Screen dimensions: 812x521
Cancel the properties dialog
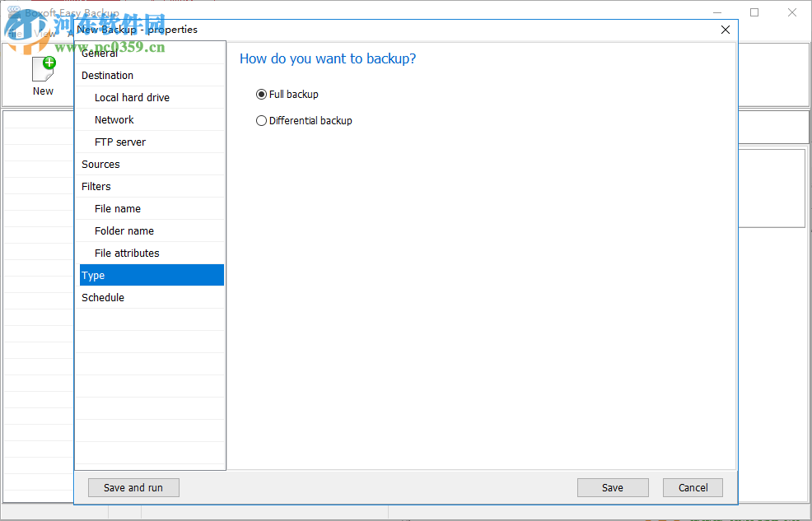tap(693, 487)
